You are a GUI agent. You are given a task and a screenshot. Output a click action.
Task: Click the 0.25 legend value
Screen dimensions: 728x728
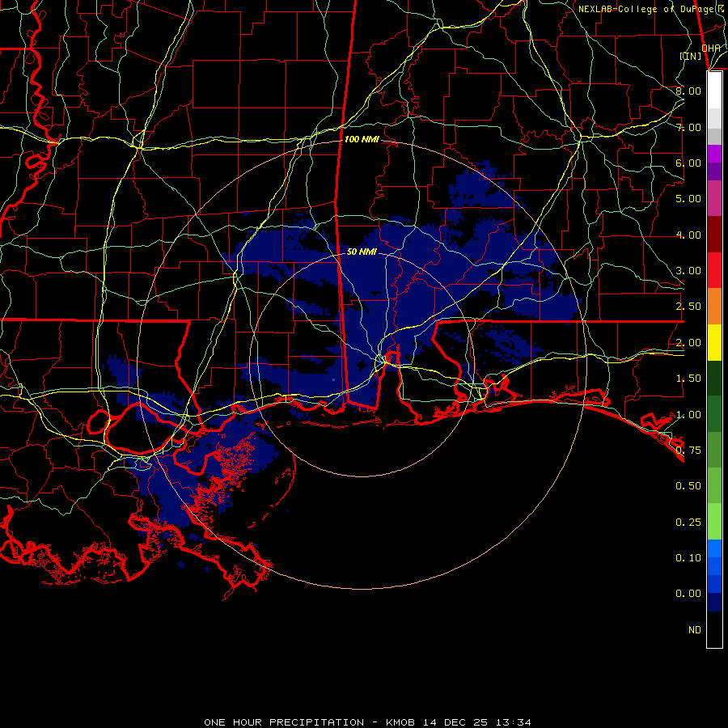point(688,523)
